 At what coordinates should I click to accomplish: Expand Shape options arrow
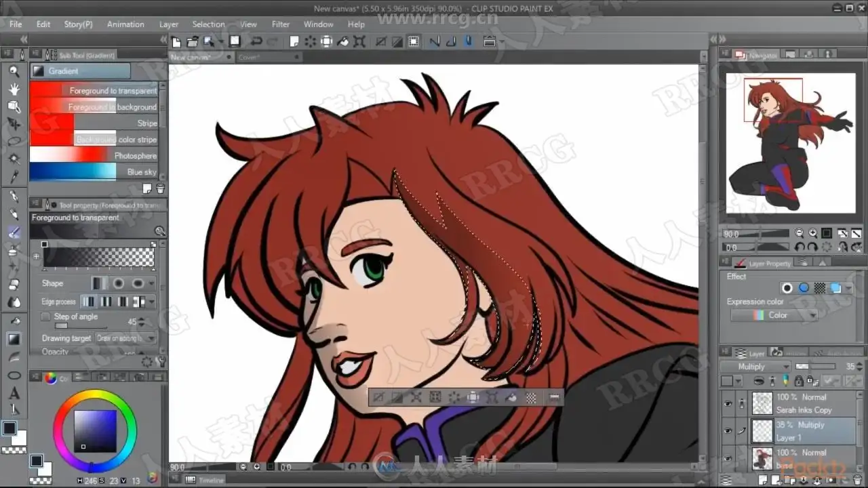(x=152, y=283)
